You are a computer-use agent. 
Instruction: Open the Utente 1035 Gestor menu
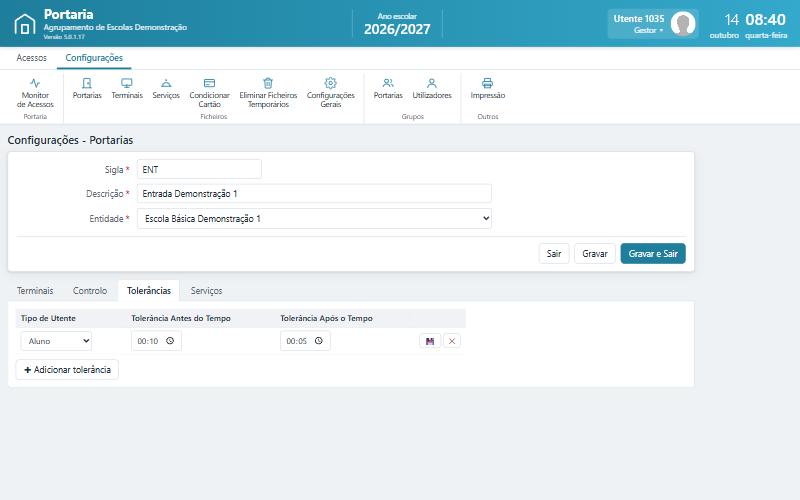pyautogui.click(x=653, y=24)
